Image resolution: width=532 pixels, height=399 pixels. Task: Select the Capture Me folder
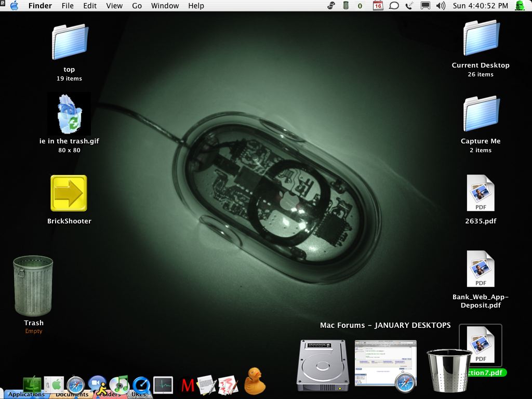pyautogui.click(x=481, y=114)
